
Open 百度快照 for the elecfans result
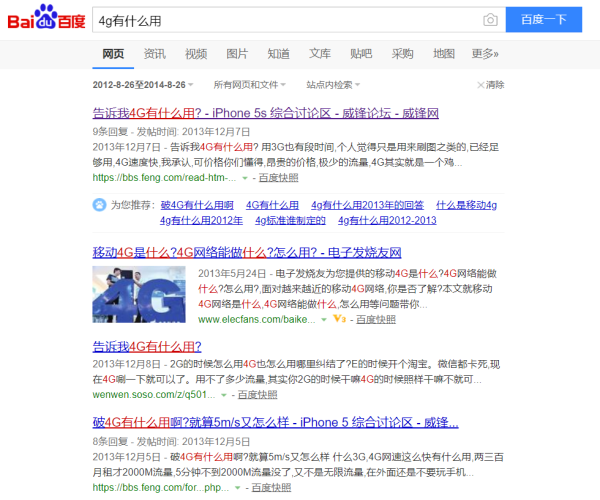pos(376,319)
